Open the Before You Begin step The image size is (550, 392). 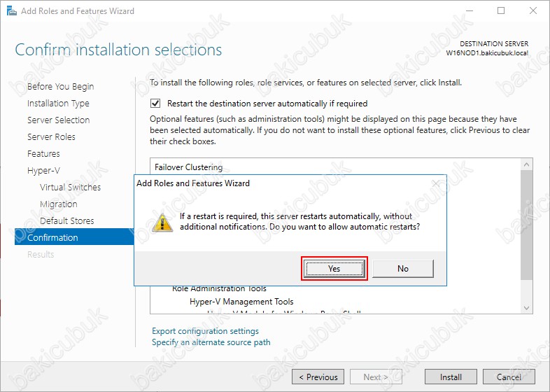(61, 86)
